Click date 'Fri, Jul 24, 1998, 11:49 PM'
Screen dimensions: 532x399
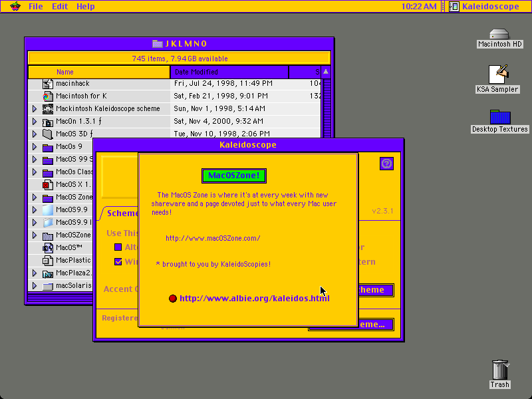coord(223,84)
